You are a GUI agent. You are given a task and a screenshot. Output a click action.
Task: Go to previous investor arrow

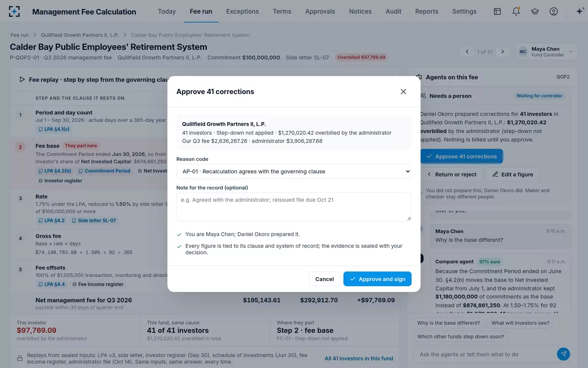tap(467, 52)
